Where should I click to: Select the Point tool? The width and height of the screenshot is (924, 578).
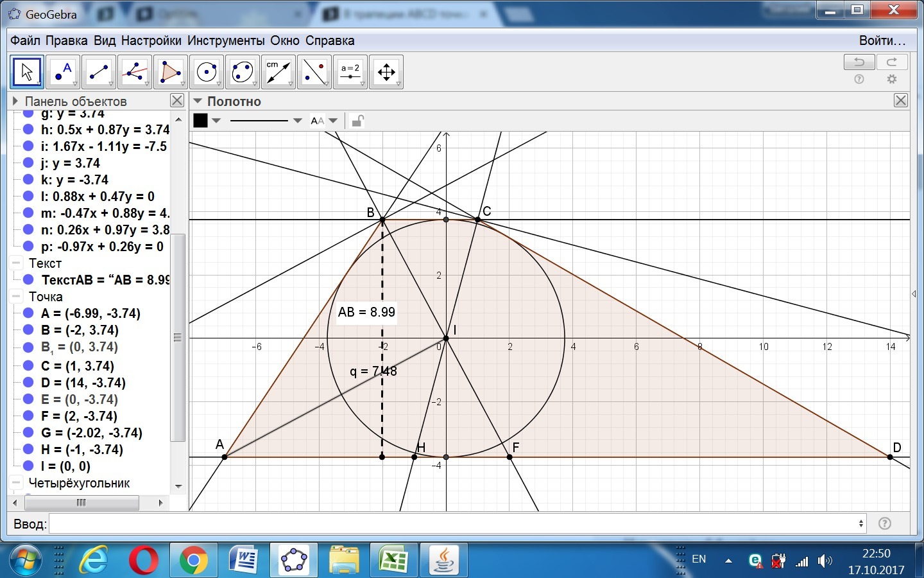point(63,72)
